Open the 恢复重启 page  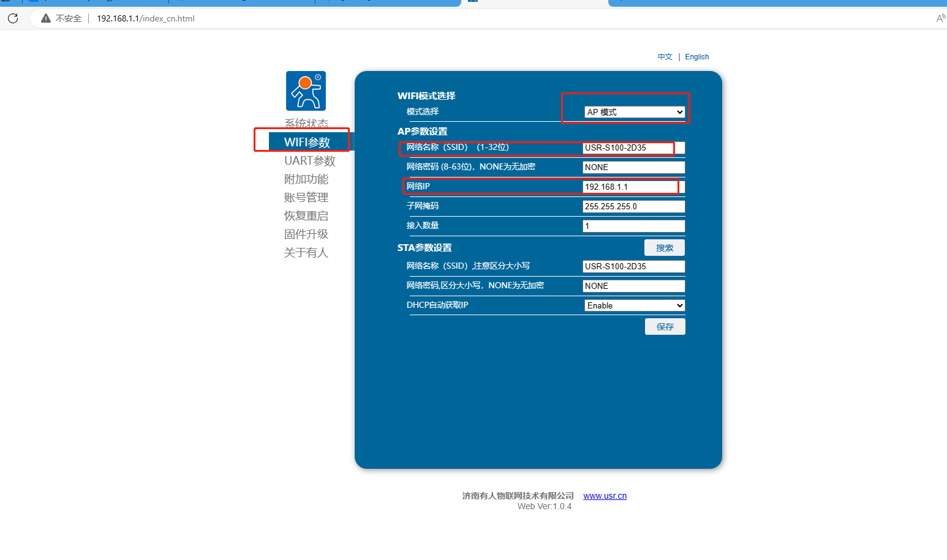click(x=306, y=215)
